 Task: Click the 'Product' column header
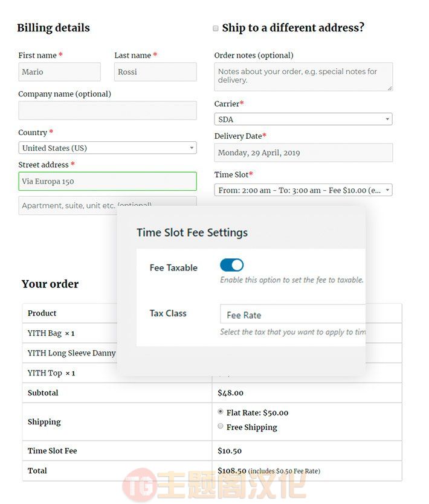pos(42,313)
